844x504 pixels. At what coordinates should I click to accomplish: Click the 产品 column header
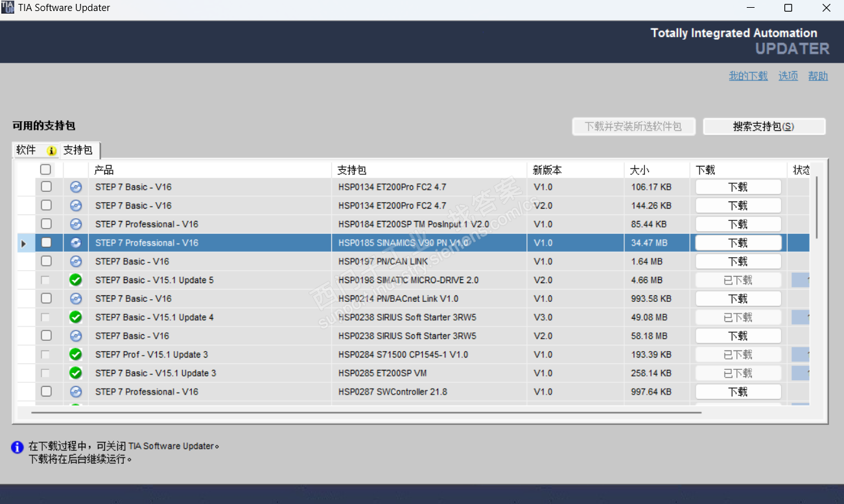coord(210,170)
